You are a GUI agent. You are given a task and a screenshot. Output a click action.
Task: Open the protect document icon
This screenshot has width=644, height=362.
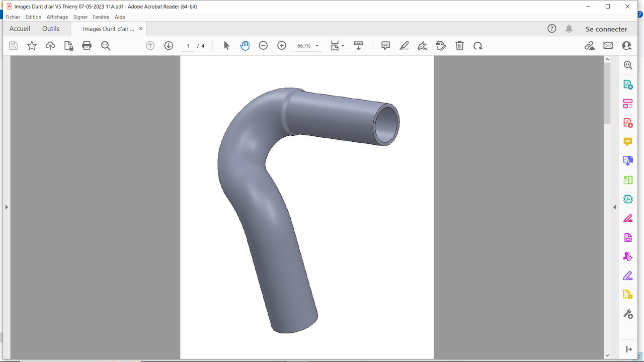69,46
